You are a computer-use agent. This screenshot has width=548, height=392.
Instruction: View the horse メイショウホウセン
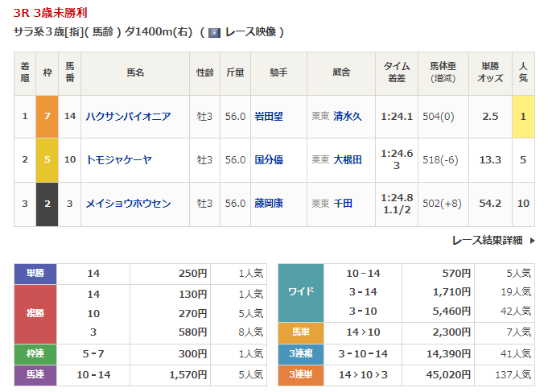[128, 204]
